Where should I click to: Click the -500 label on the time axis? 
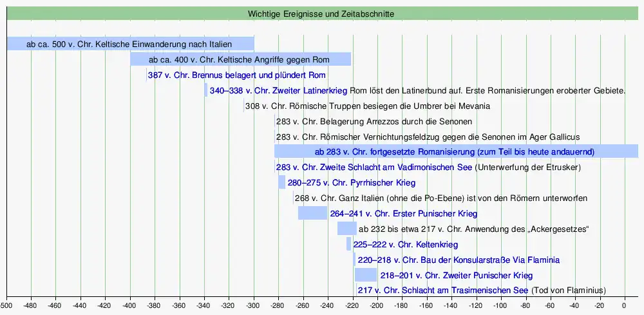pos(6,305)
